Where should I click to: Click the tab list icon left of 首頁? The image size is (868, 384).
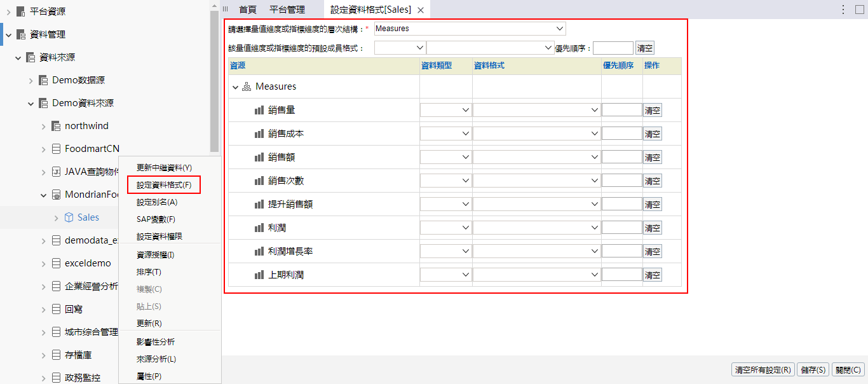[225, 10]
